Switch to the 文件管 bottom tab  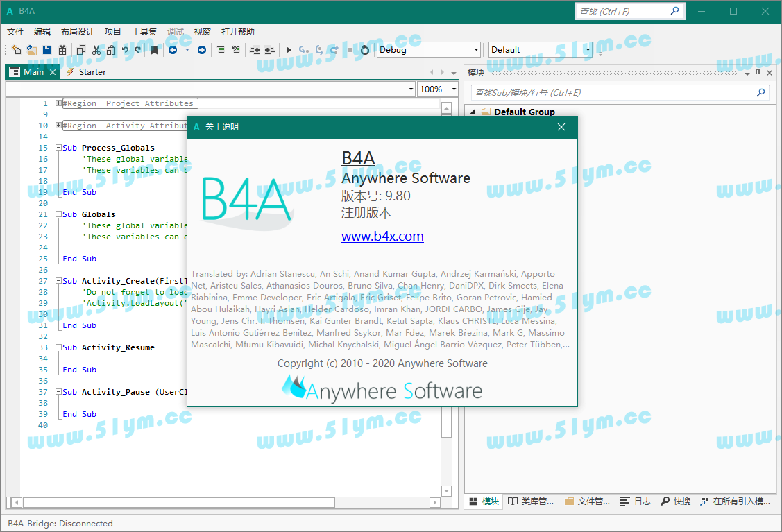point(587,501)
